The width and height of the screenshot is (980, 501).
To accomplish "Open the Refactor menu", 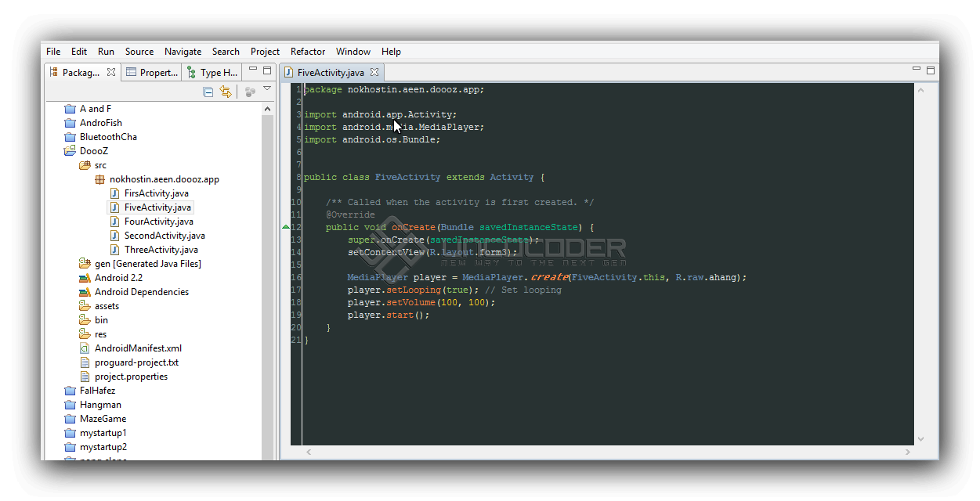I will tap(308, 52).
